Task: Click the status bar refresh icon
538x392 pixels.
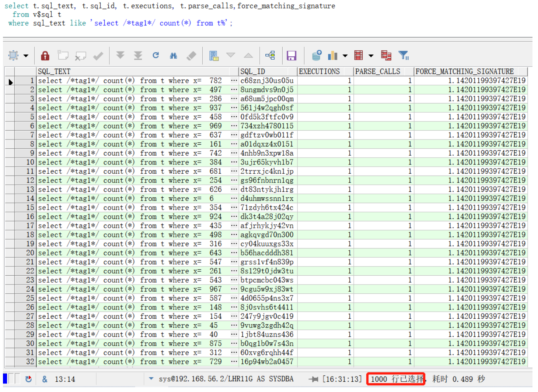Action: click(28, 379)
